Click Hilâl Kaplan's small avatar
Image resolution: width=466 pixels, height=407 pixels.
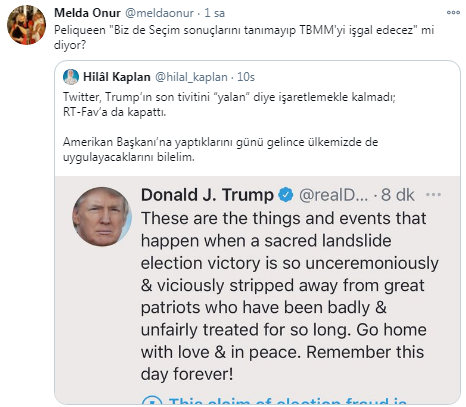pos(71,77)
